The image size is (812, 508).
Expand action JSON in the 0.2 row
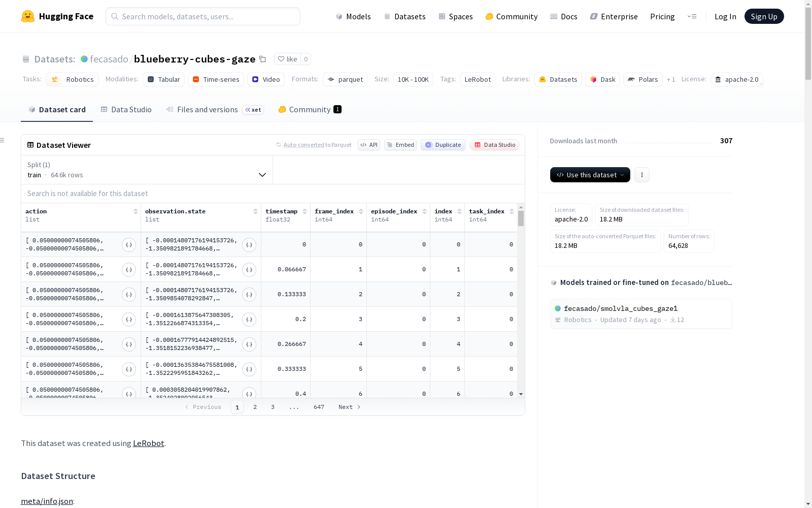(x=129, y=320)
